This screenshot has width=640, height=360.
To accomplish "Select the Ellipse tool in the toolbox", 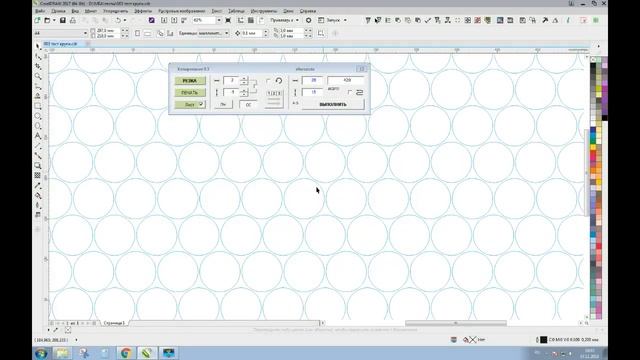I will click(38, 116).
